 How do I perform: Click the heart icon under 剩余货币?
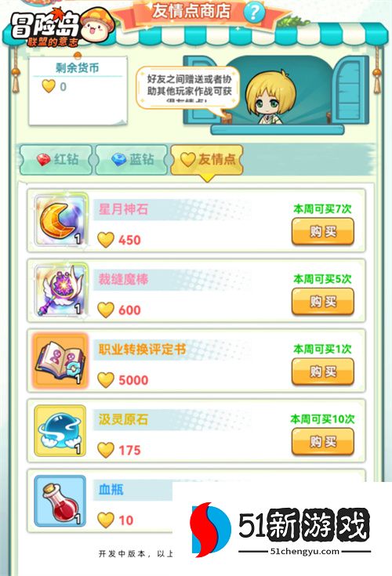click(x=49, y=86)
